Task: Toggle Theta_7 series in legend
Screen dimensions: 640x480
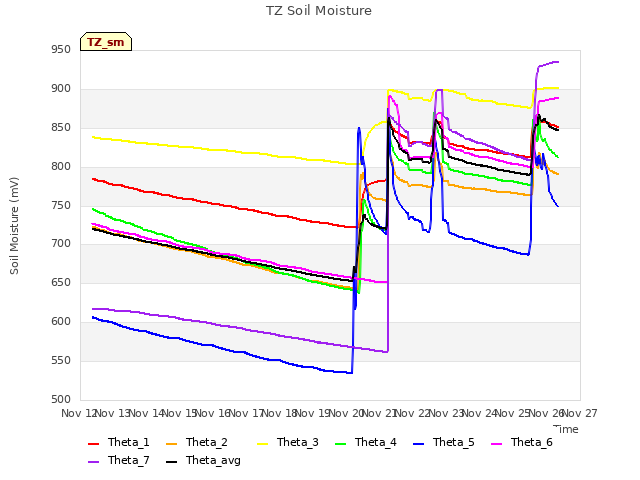Action: pyautogui.click(x=119, y=460)
